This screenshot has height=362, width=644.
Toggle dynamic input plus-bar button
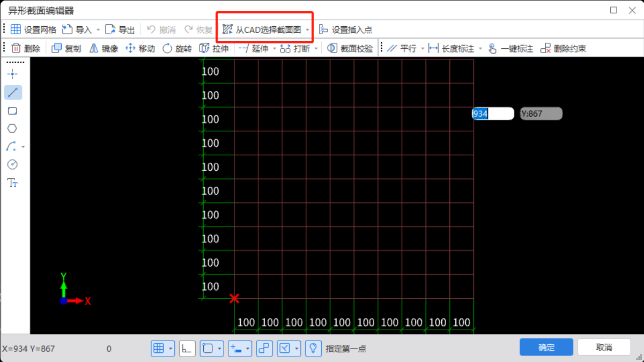point(236,349)
